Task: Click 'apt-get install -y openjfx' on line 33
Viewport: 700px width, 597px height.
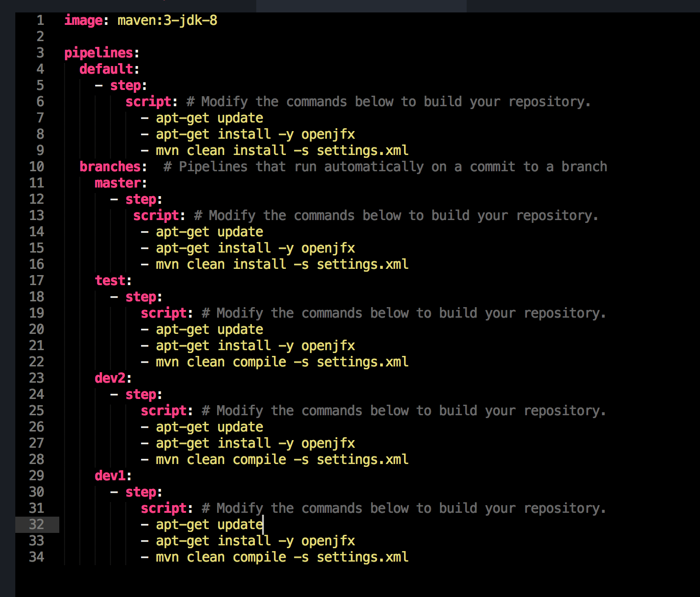Action: (255, 541)
